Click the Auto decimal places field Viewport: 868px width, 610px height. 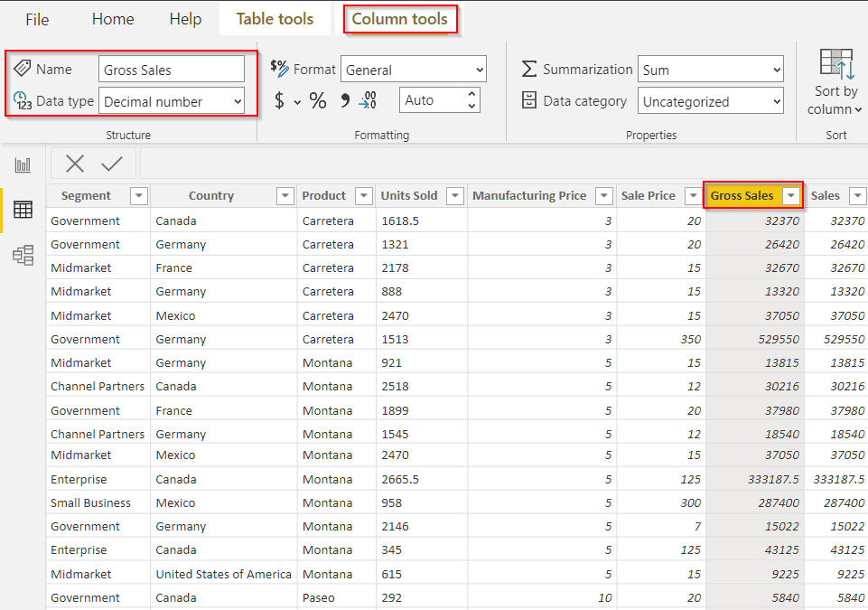click(x=433, y=100)
